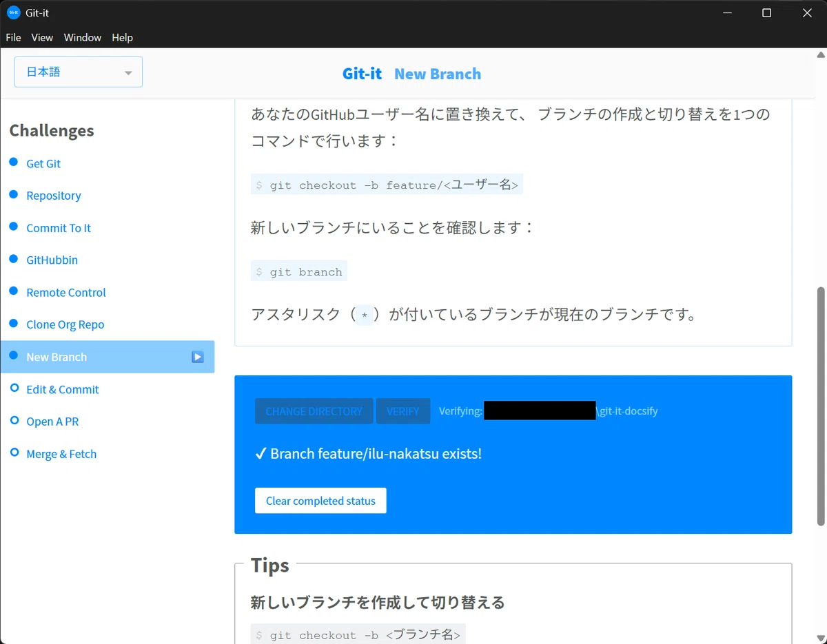Screen dimensions: 827x644
Task: Click the Git-it header link
Action: 362,74
